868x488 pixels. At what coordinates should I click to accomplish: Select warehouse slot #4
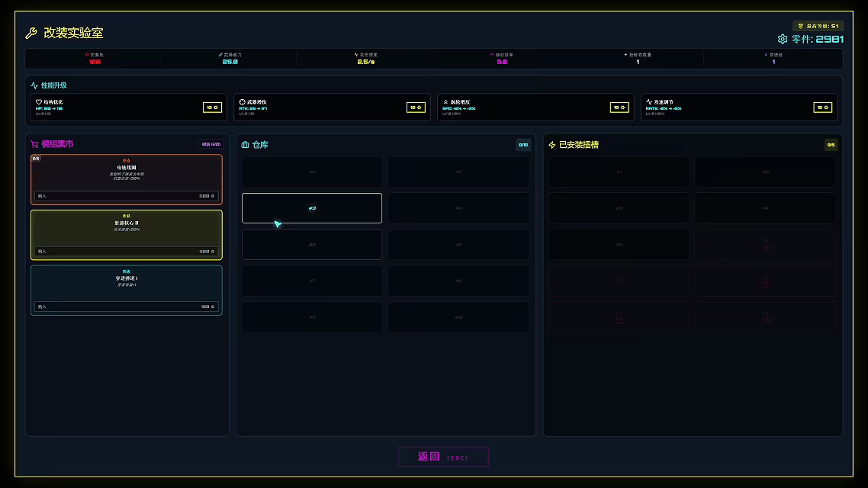tap(458, 208)
